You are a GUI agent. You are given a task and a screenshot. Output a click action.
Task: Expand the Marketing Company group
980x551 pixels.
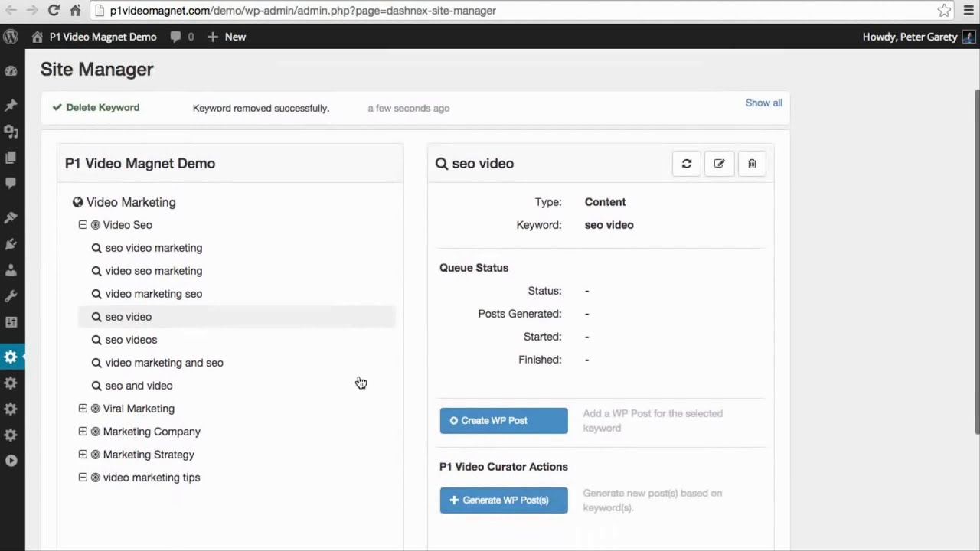[83, 432]
